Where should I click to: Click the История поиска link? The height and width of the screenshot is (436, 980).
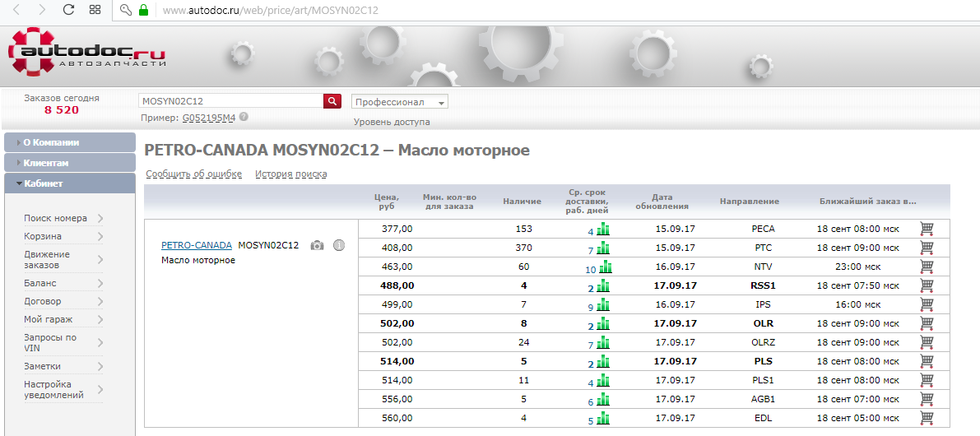coord(290,174)
